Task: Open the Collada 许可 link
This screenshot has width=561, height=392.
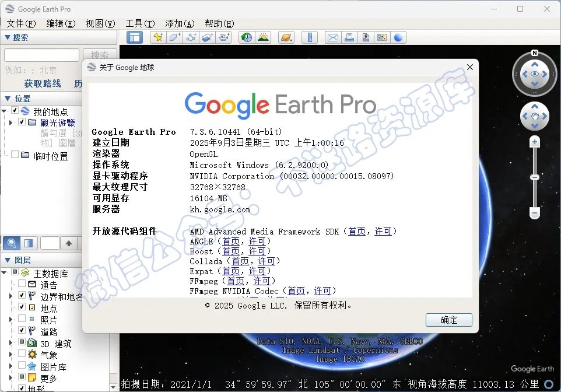Action: click(x=267, y=261)
